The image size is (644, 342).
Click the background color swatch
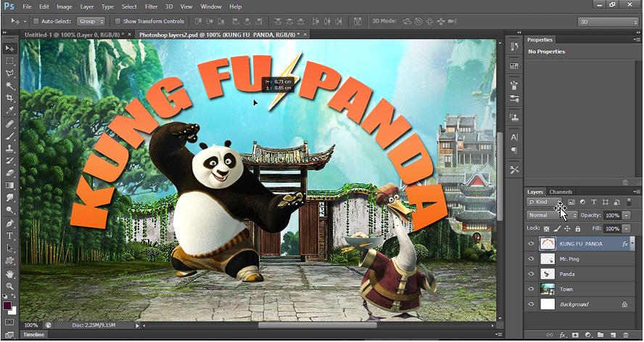pyautogui.click(x=13, y=312)
